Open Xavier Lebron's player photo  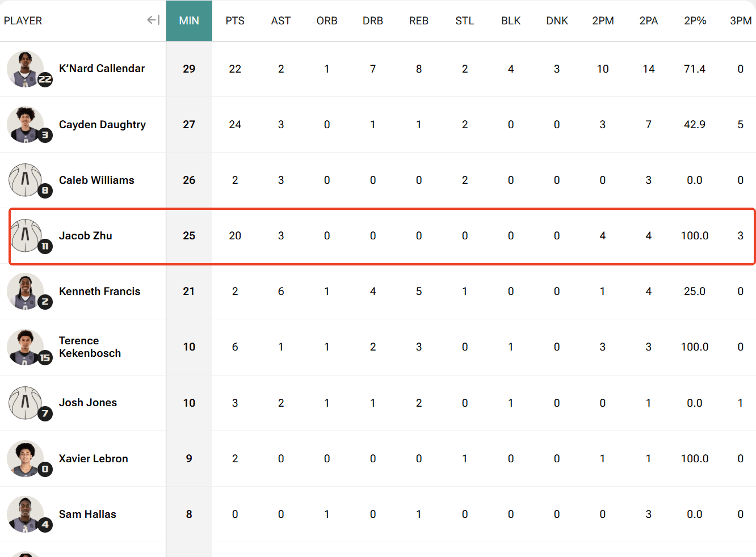point(25,458)
